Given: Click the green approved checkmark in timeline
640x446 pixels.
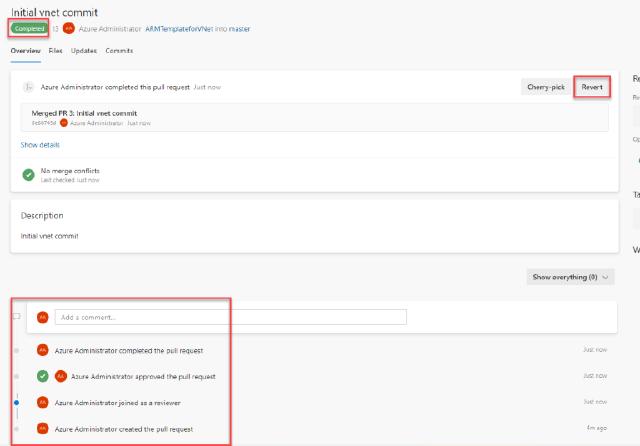Looking at the screenshot, I should pyautogui.click(x=42, y=376).
